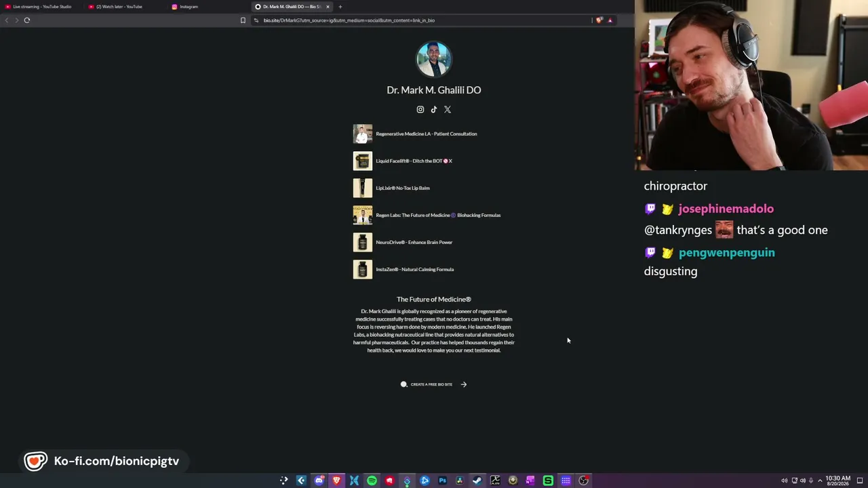Click the arrow beside Create a Free Bio Site
Image resolution: width=868 pixels, height=488 pixels.
[464, 384]
